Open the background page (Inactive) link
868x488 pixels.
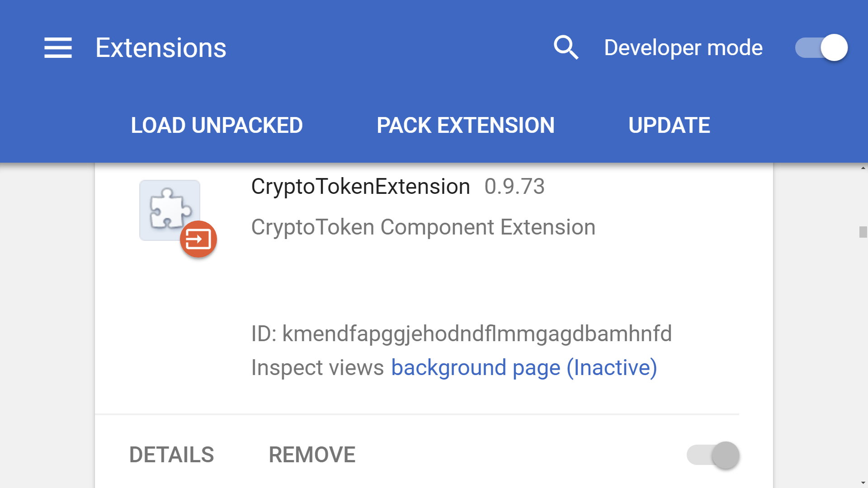coord(524,367)
